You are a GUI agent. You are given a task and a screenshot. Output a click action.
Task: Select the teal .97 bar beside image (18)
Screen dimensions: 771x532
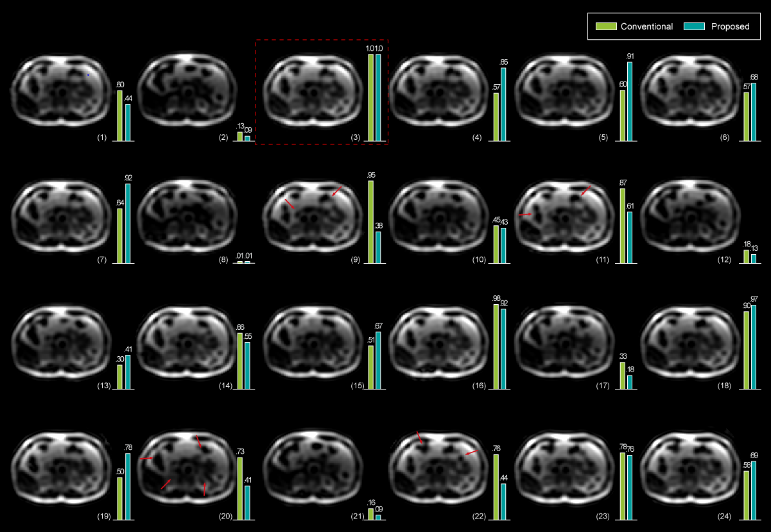pyautogui.click(x=754, y=347)
